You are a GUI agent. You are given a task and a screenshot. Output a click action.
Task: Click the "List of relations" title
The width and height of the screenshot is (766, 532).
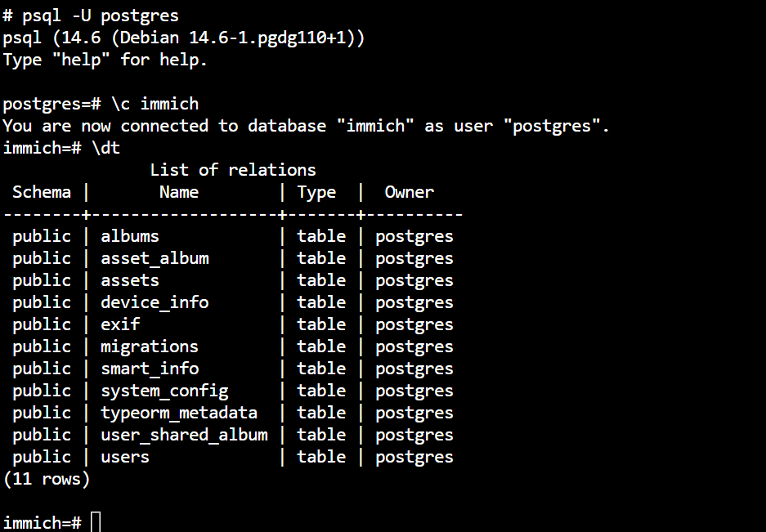click(x=233, y=170)
